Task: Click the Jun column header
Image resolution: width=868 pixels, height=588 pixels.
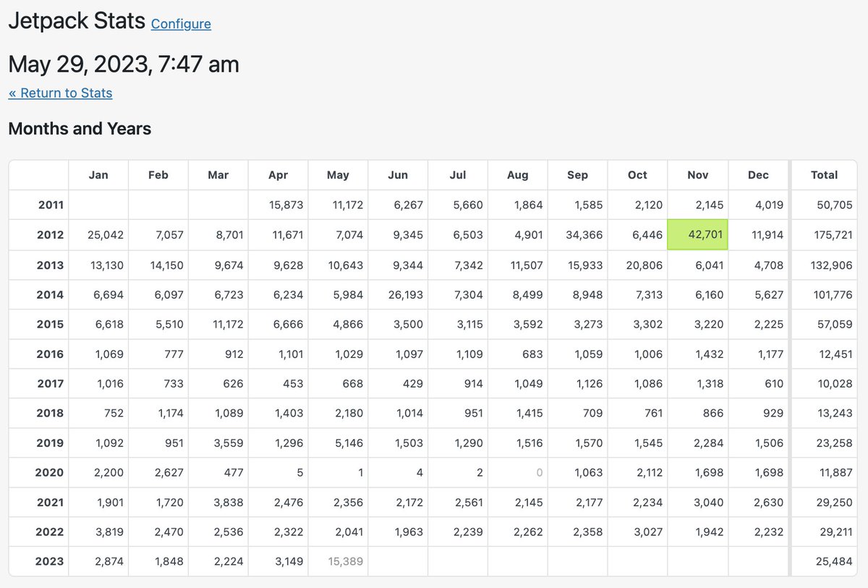Action: 398,175
